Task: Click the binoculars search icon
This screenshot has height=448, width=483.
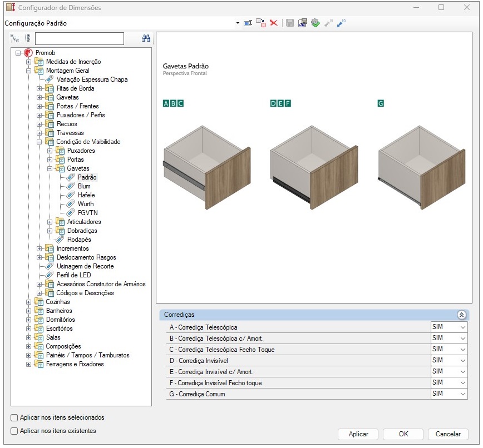Action: click(146, 38)
